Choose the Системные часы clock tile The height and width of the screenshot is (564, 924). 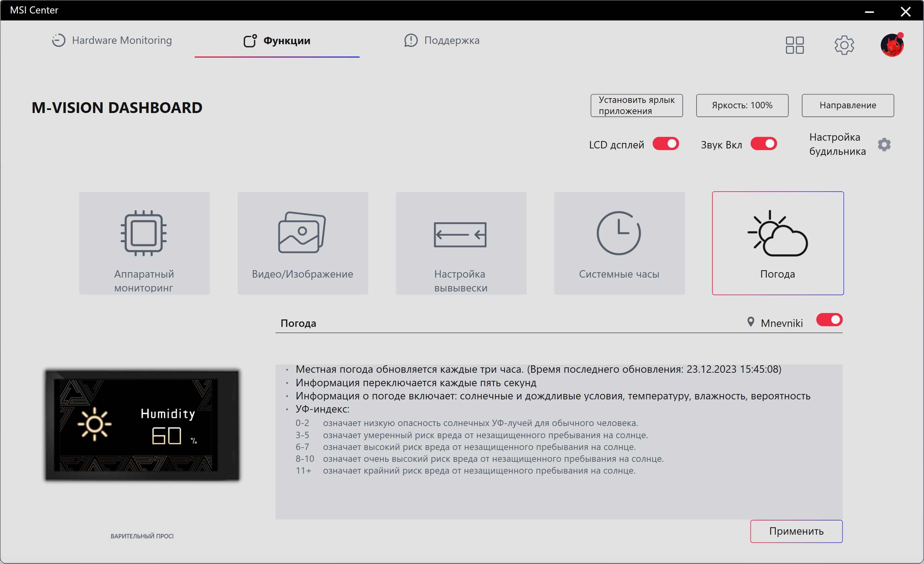point(619,243)
